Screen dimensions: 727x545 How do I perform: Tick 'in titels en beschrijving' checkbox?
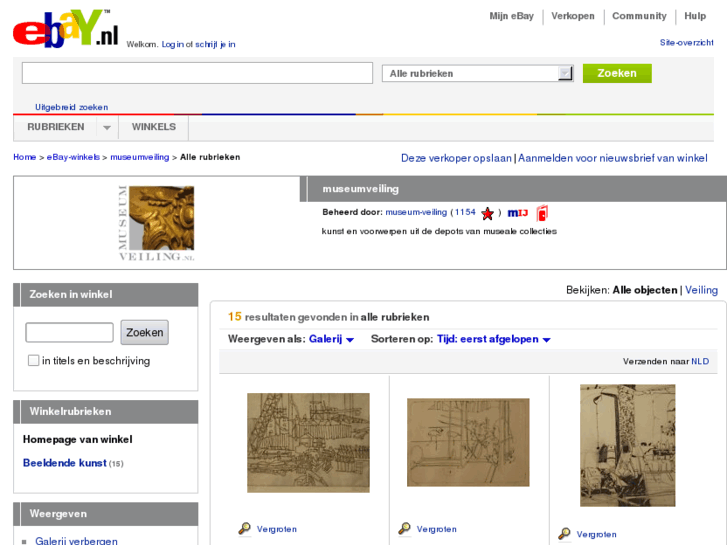pos(33,360)
